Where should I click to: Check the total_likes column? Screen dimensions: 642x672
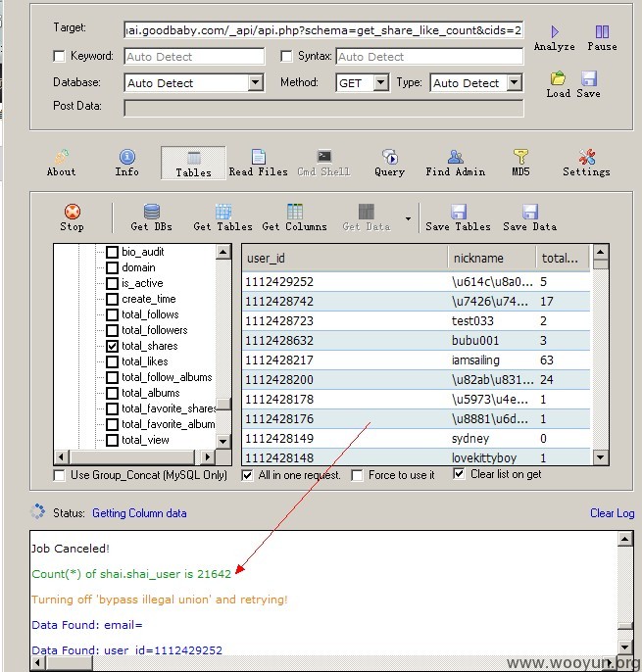pyautogui.click(x=113, y=361)
